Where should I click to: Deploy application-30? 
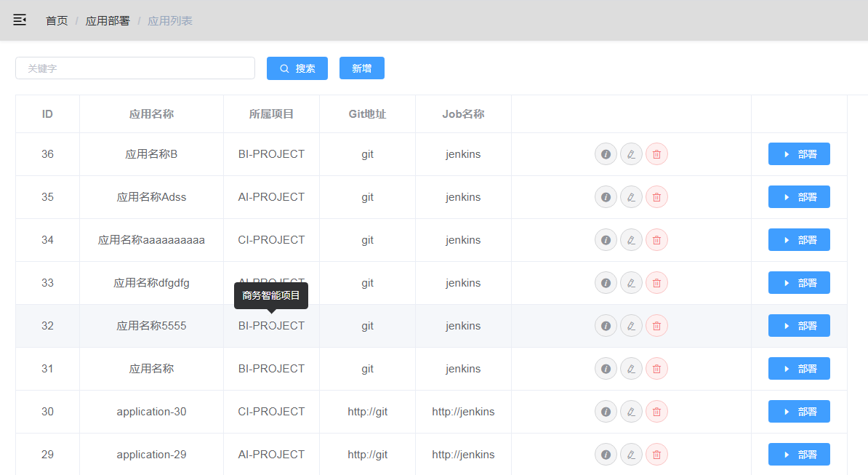[799, 411]
